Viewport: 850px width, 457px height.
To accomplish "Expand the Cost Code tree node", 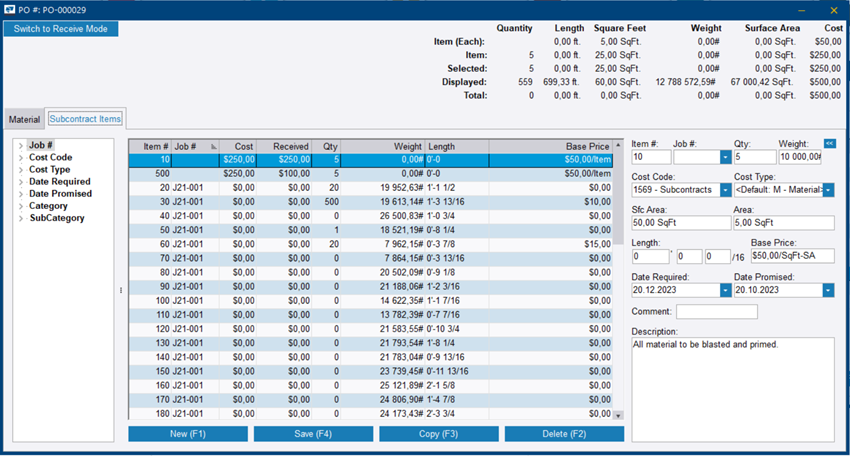I will pyautogui.click(x=20, y=158).
